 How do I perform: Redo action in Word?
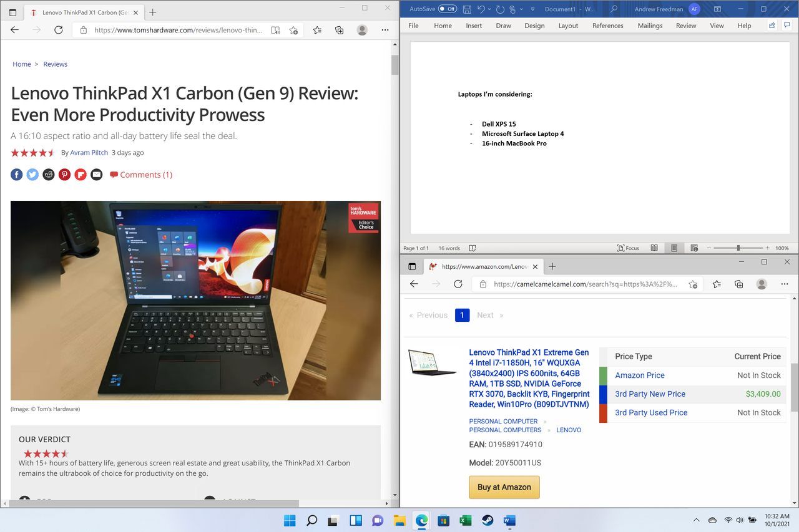(500, 9)
